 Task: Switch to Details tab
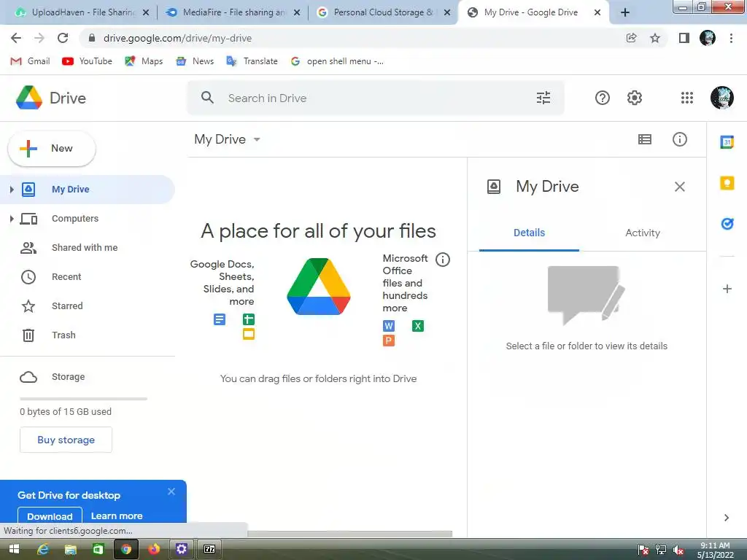(x=529, y=233)
